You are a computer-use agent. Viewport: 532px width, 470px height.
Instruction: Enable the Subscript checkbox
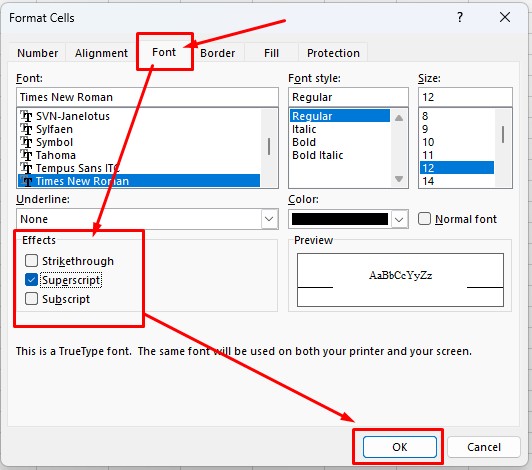point(31,299)
